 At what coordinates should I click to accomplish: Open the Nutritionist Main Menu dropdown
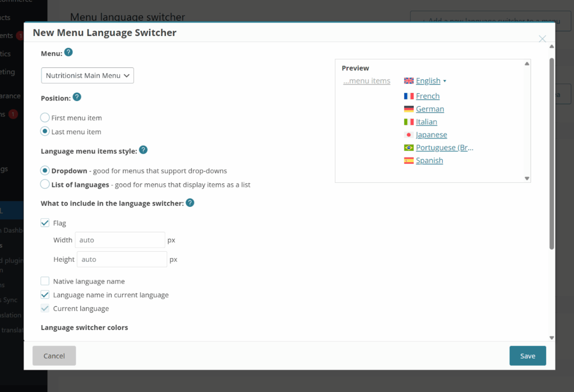point(87,75)
